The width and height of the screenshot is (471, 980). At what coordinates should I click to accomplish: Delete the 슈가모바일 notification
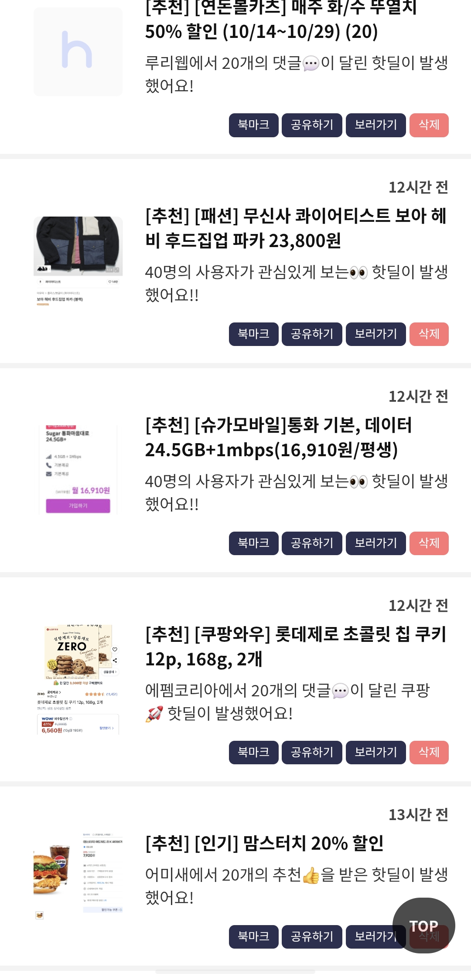tap(429, 543)
